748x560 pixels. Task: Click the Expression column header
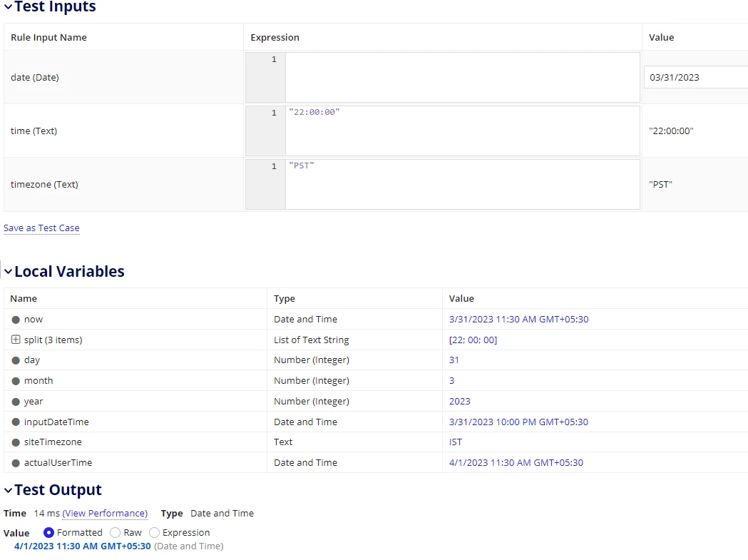pos(275,37)
